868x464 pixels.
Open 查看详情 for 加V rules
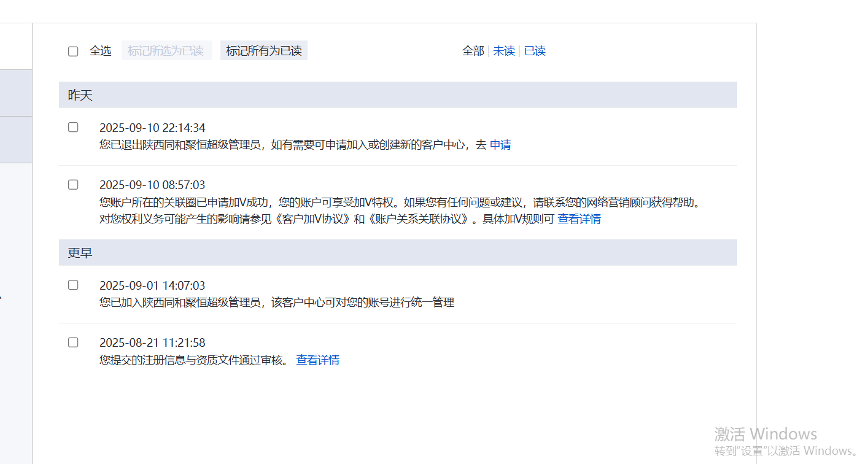pyautogui.click(x=579, y=218)
